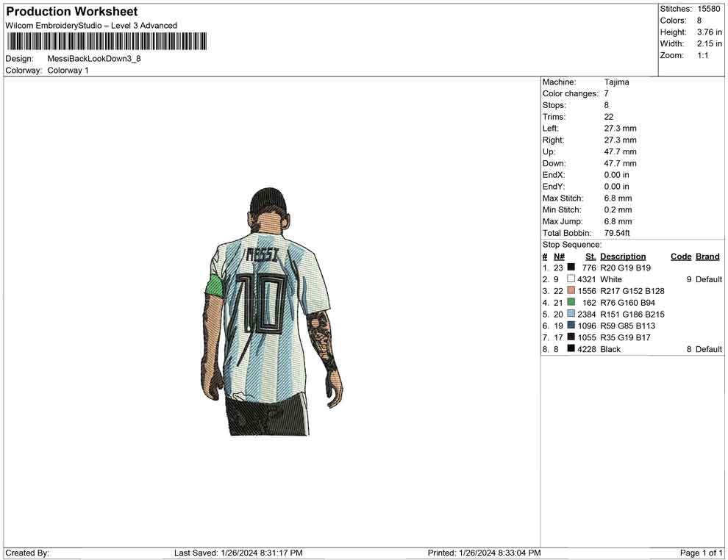Click 'Default' brand in the Black row

point(708,349)
